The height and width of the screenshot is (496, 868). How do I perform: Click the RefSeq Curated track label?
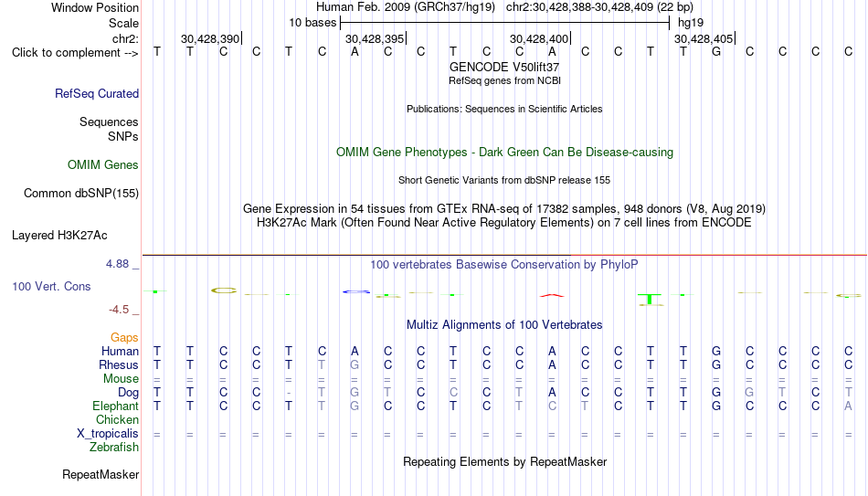[96, 93]
